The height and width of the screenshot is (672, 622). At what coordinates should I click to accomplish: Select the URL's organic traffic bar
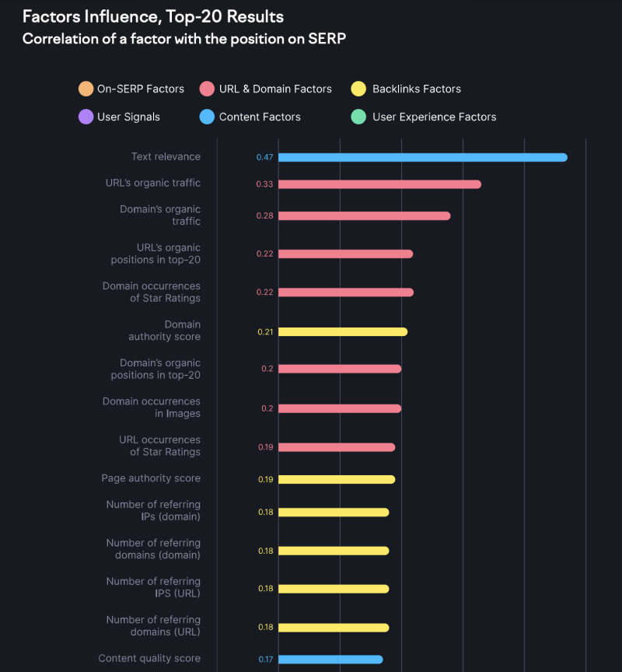pos(380,184)
